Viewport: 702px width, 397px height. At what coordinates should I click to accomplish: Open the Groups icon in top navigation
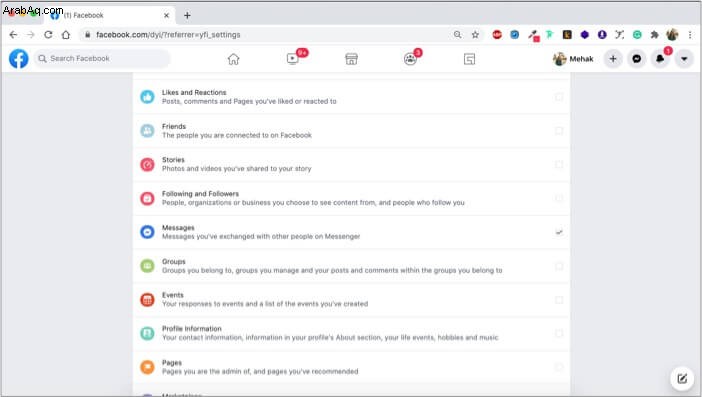click(410, 59)
